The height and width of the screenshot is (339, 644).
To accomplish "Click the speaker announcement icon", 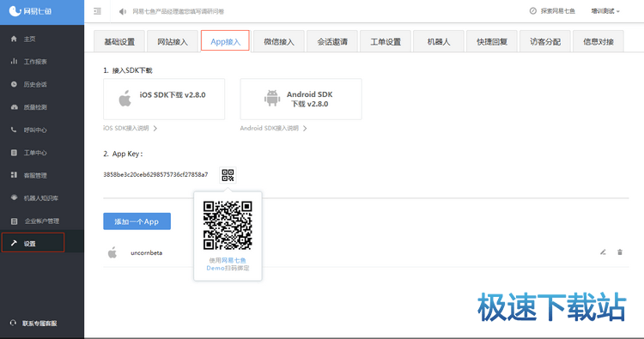I will click(123, 11).
